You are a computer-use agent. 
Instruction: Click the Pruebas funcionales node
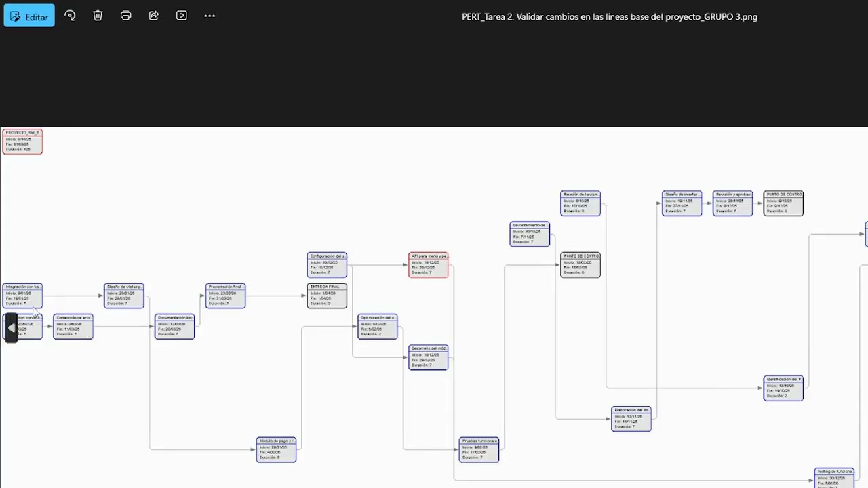479,449
